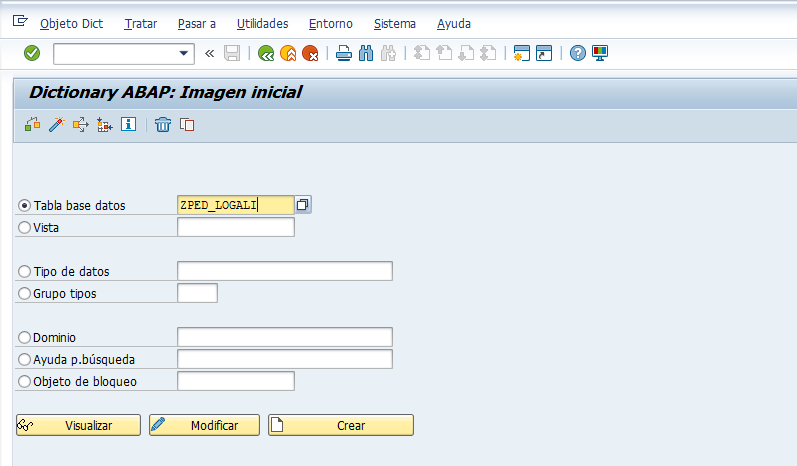The height and width of the screenshot is (466, 797).
Task: Click the copy object icon beside trash
Action: [187, 125]
